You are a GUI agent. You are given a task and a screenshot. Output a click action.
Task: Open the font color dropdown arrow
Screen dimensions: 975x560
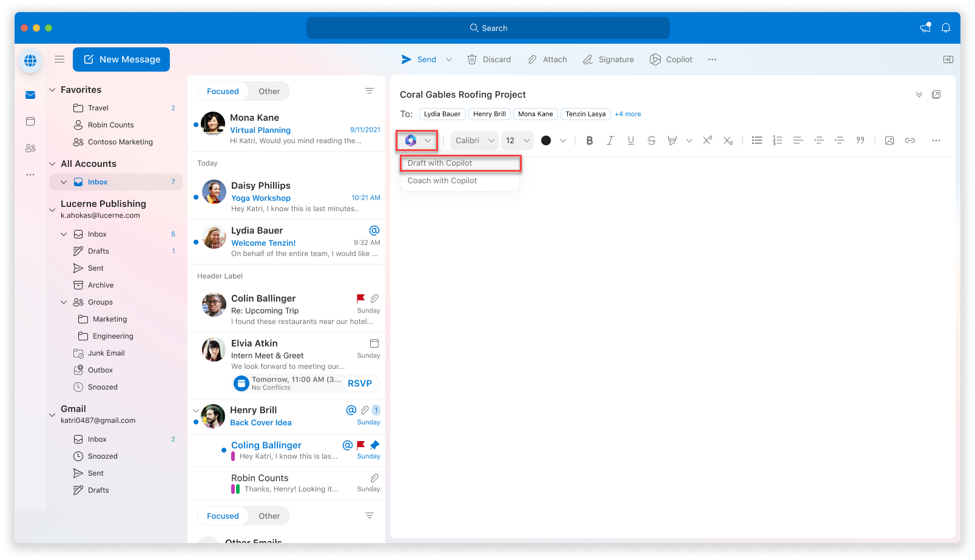click(563, 141)
